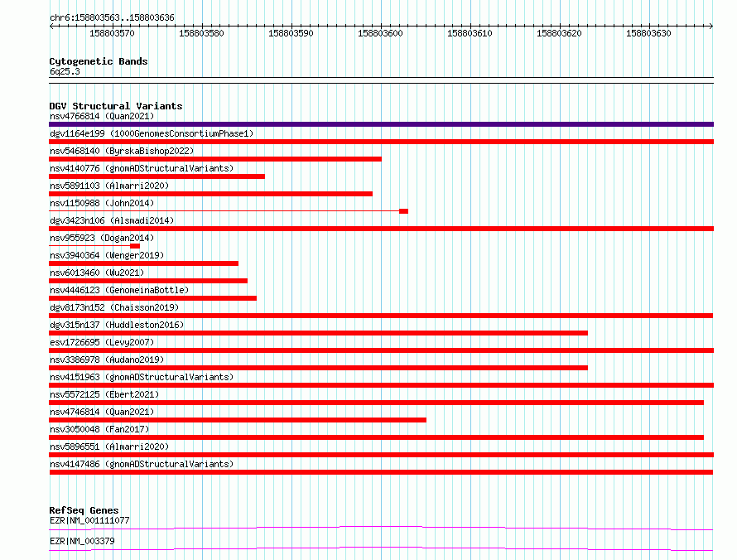Click the red nsv5572125 variant bar
The width and height of the screenshot is (737, 560).
(377, 403)
